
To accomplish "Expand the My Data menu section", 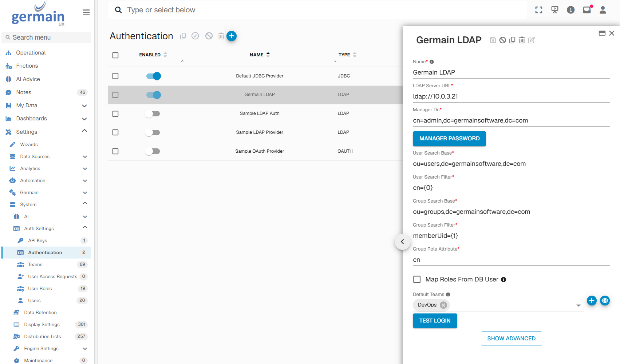I will 84,106.
